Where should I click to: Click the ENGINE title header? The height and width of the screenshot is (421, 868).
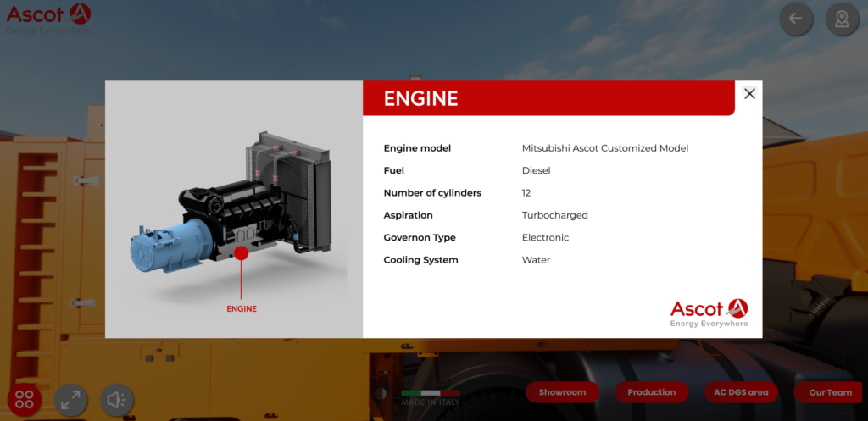tap(420, 98)
